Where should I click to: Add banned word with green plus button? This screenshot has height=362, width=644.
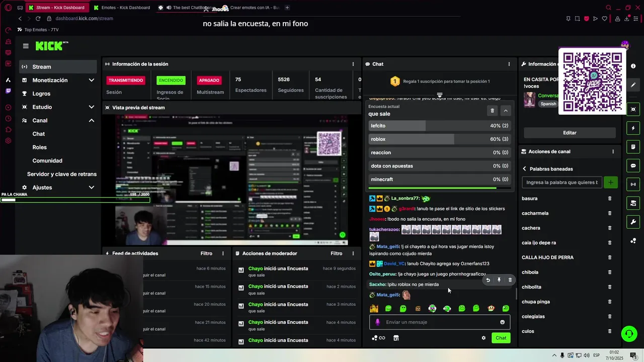(x=610, y=183)
